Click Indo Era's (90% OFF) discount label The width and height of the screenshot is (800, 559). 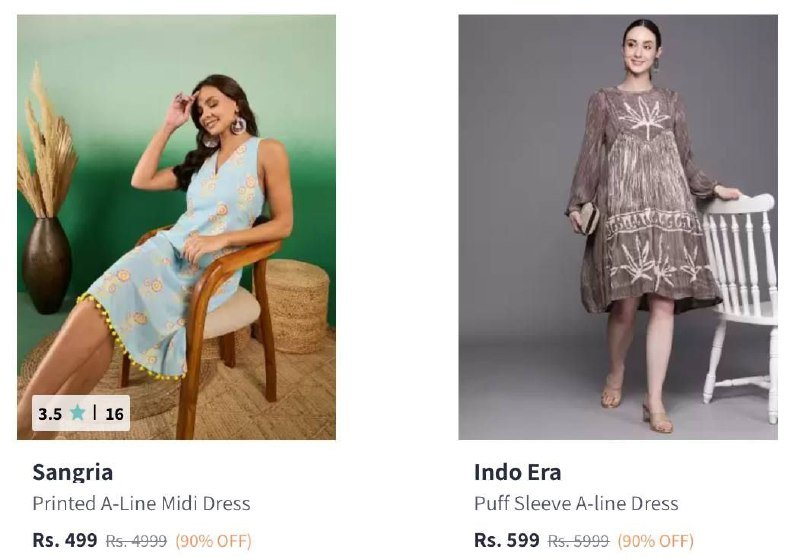coord(656,541)
